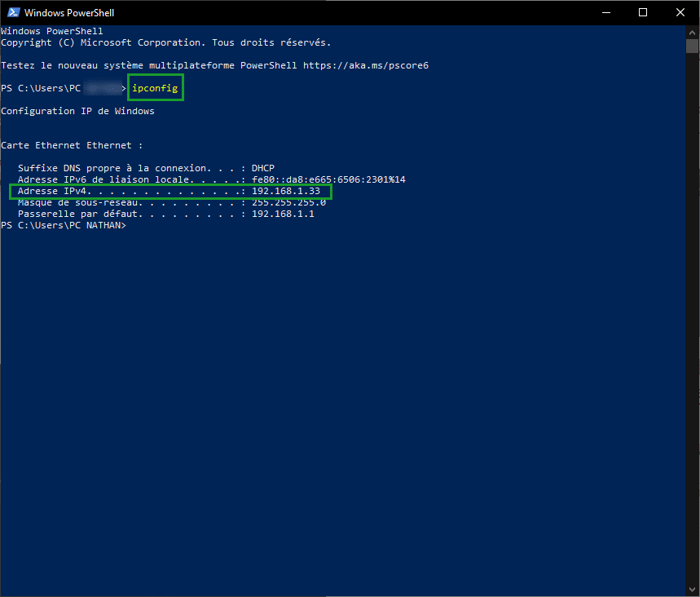The width and height of the screenshot is (700, 597).
Task: Click the IPv6 address fe80::da8:e665:6506:2301%14
Action: tap(328, 179)
